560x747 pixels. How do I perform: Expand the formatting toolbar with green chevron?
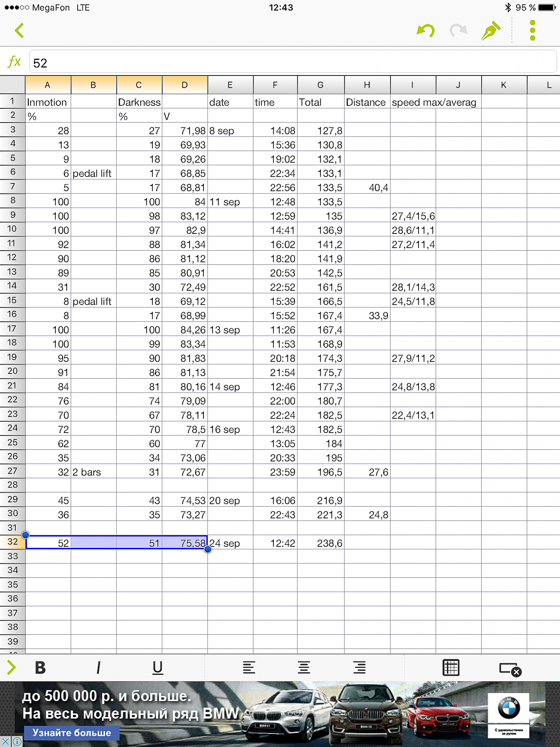12,667
